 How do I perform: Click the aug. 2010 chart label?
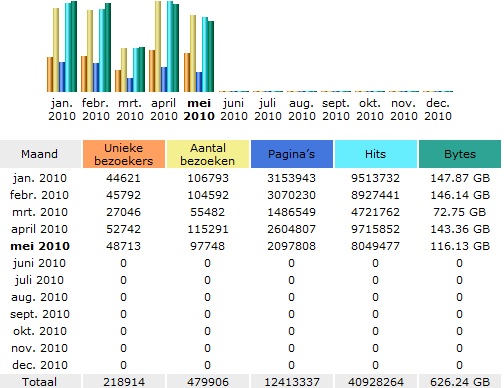(302, 109)
